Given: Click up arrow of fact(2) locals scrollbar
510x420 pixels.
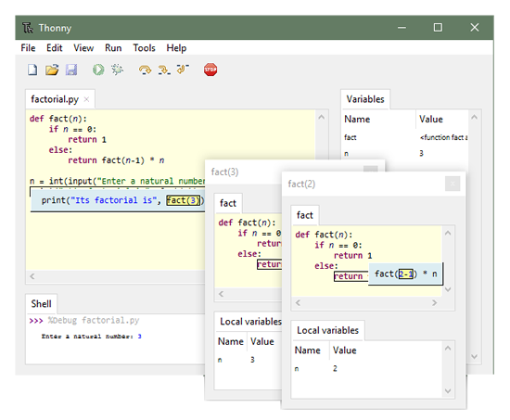Looking at the screenshot, I should click(448, 349).
